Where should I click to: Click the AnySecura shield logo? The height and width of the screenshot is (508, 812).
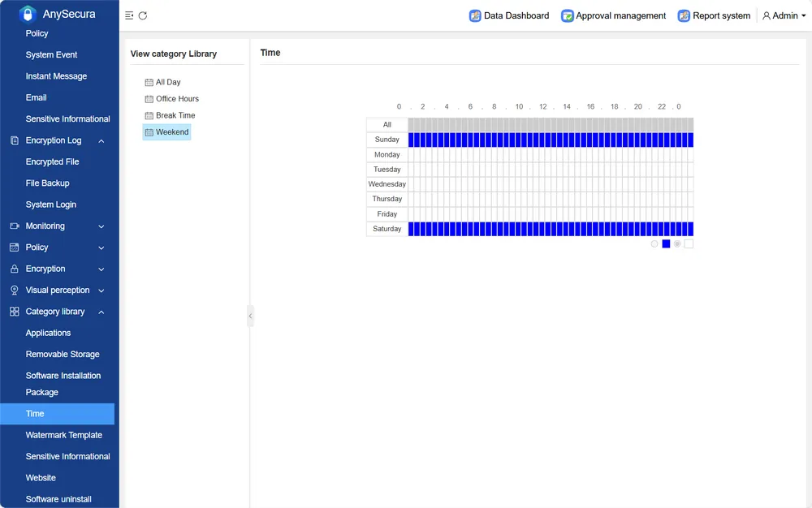click(x=28, y=14)
